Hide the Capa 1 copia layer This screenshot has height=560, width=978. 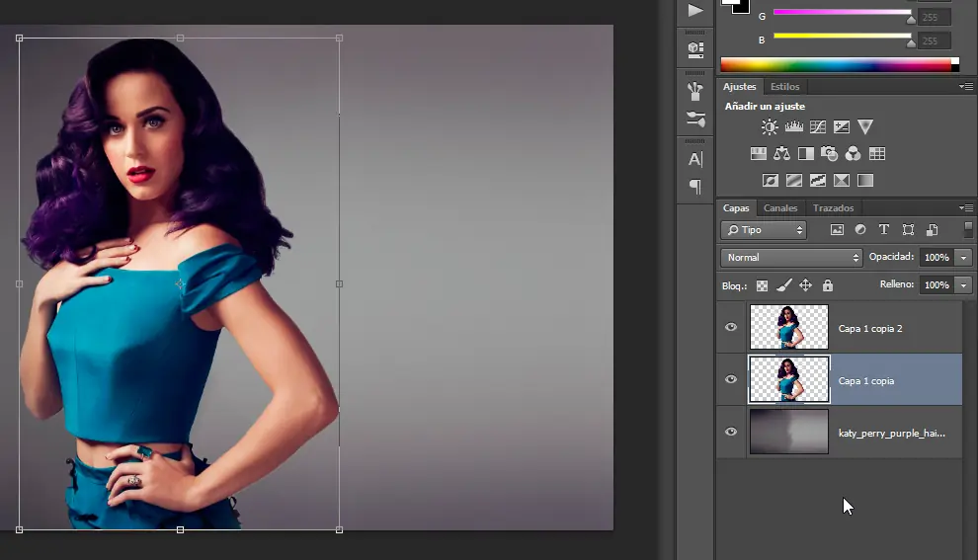tap(731, 379)
